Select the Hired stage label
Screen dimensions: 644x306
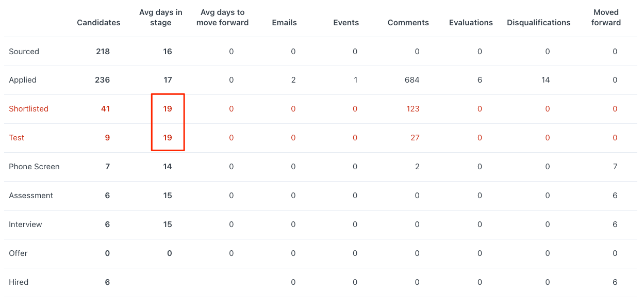coord(19,282)
